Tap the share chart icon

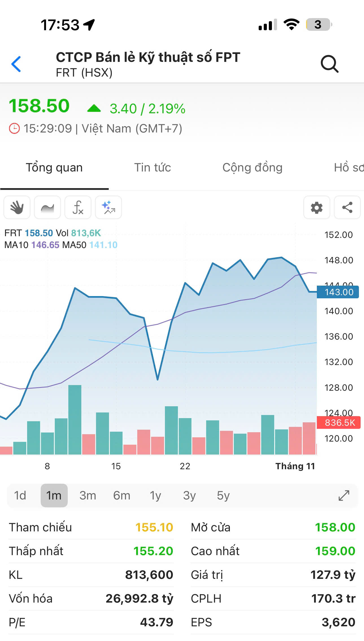tap(347, 207)
